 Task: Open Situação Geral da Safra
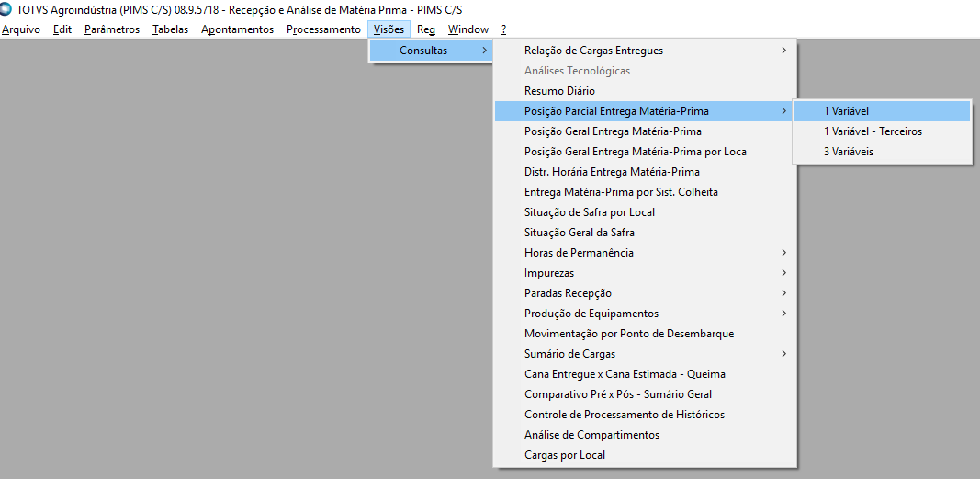[x=645, y=233]
